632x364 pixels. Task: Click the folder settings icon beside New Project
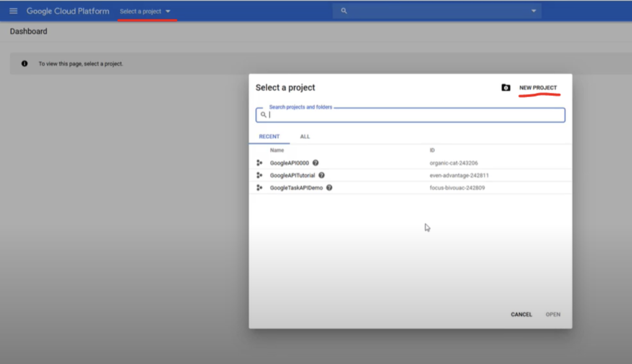pyautogui.click(x=505, y=88)
